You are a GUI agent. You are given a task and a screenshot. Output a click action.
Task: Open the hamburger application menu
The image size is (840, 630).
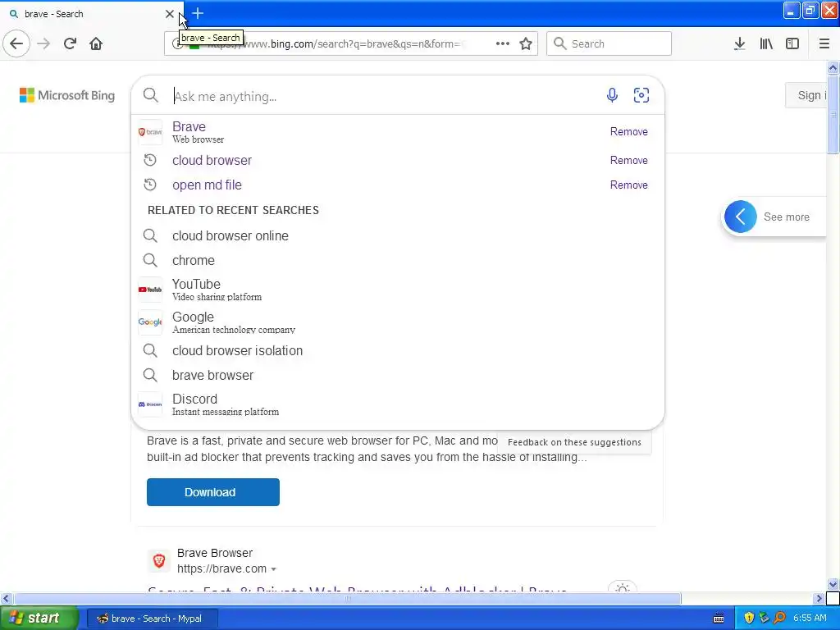(x=824, y=43)
